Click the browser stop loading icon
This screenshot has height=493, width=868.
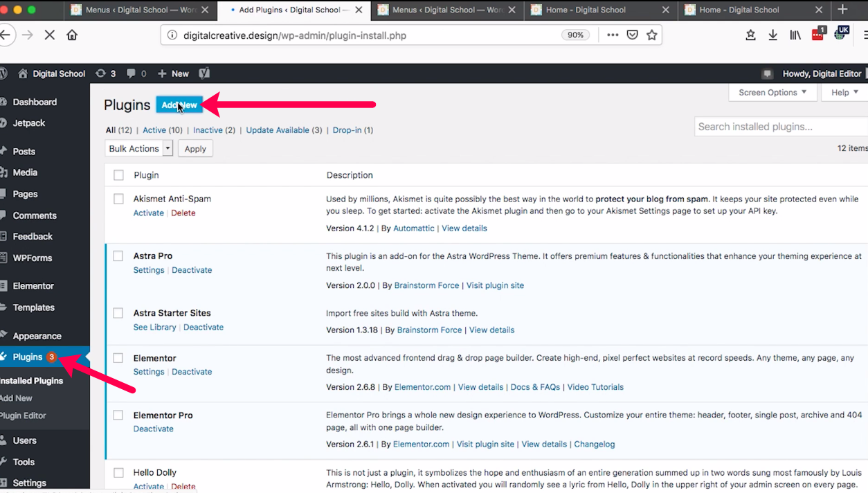click(x=50, y=35)
